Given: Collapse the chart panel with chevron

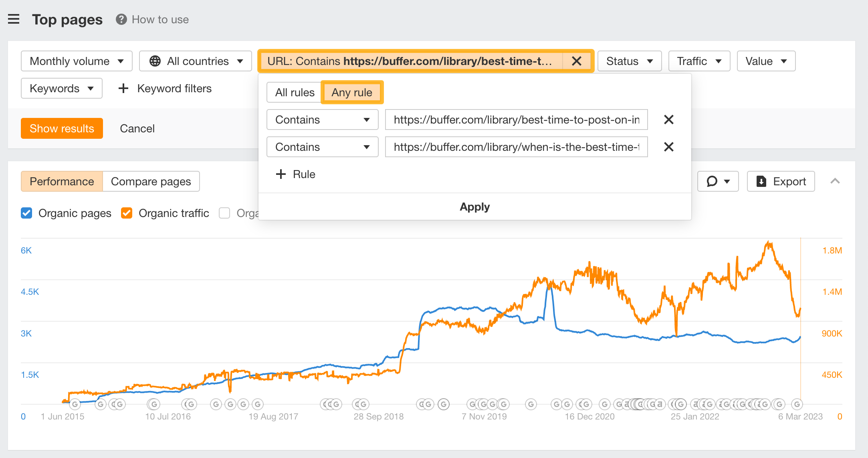Looking at the screenshot, I should tap(835, 181).
